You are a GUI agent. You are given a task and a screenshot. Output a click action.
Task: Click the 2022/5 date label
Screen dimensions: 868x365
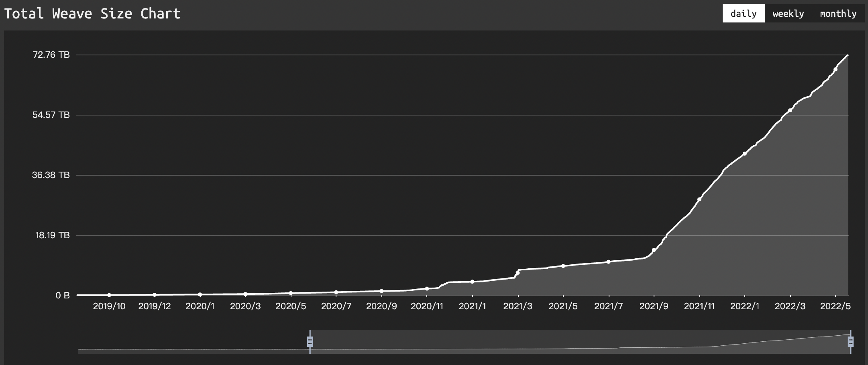835,306
